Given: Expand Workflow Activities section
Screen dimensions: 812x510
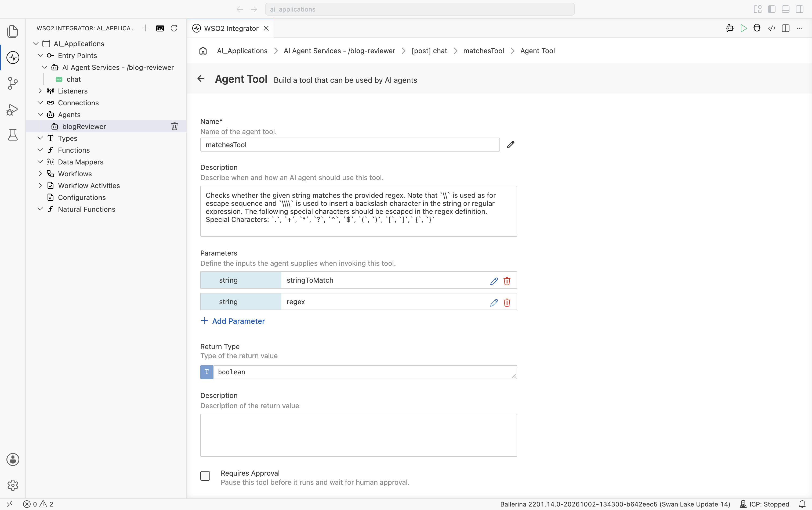Looking at the screenshot, I should pos(40,185).
